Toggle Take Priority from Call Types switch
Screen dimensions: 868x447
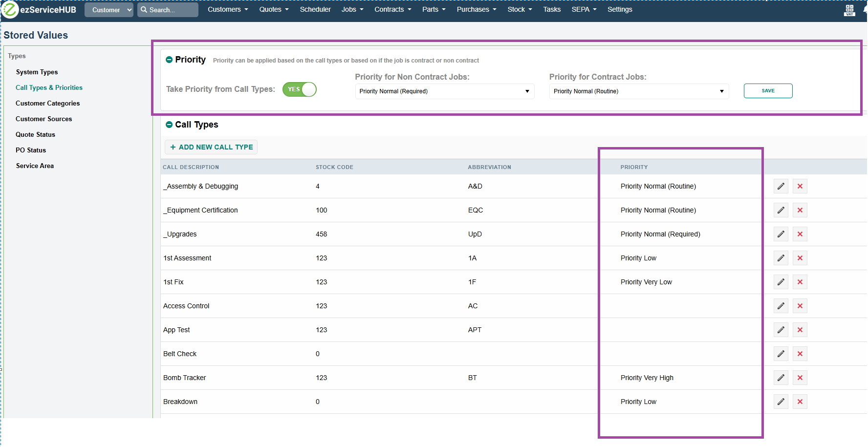coord(300,89)
